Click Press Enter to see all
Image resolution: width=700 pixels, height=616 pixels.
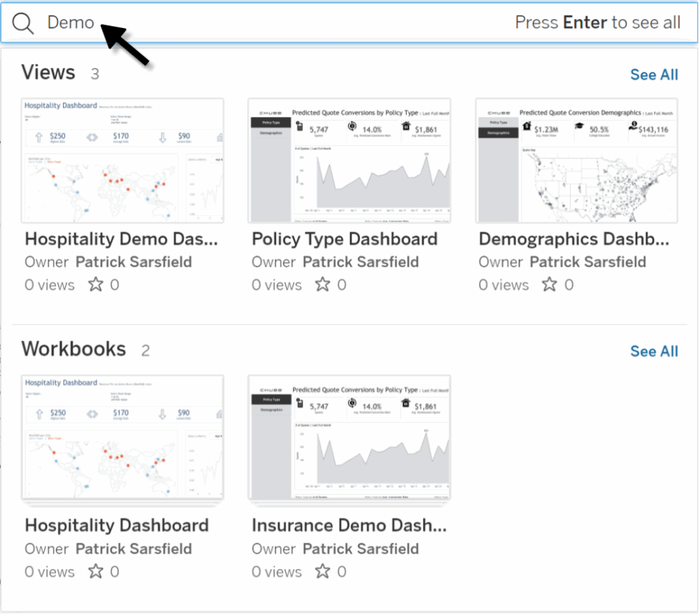point(597,22)
